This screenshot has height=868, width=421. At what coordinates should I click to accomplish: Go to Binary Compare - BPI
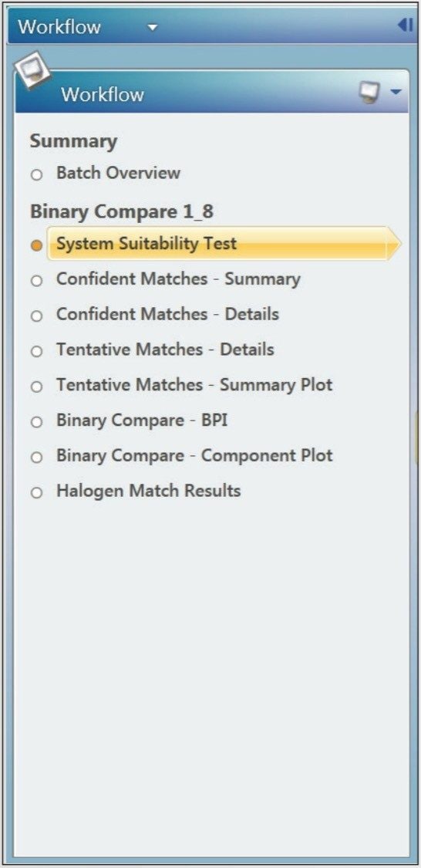pyautogui.click(x=142, y=420)
